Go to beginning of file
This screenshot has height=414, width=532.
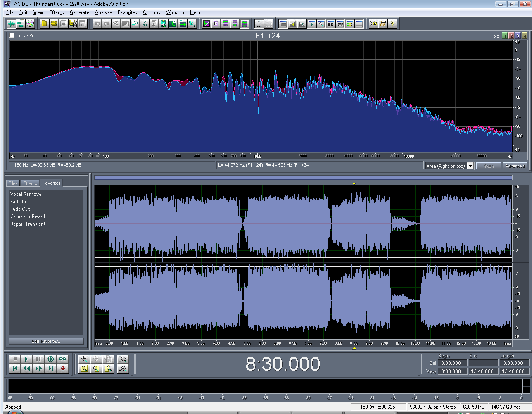pos(14,368)
